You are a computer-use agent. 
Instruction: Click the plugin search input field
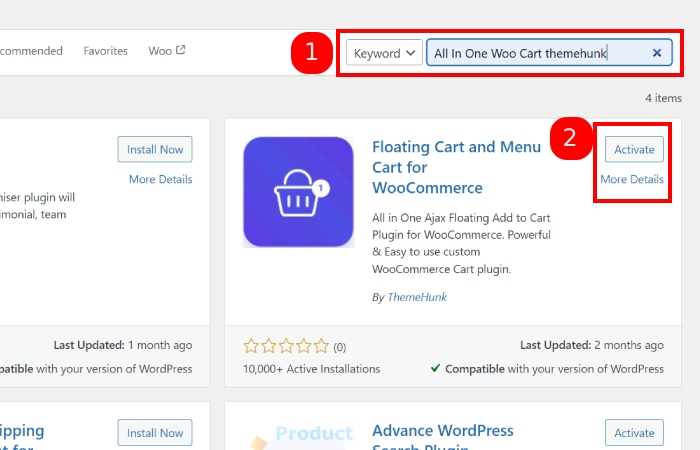pos(549,53)
